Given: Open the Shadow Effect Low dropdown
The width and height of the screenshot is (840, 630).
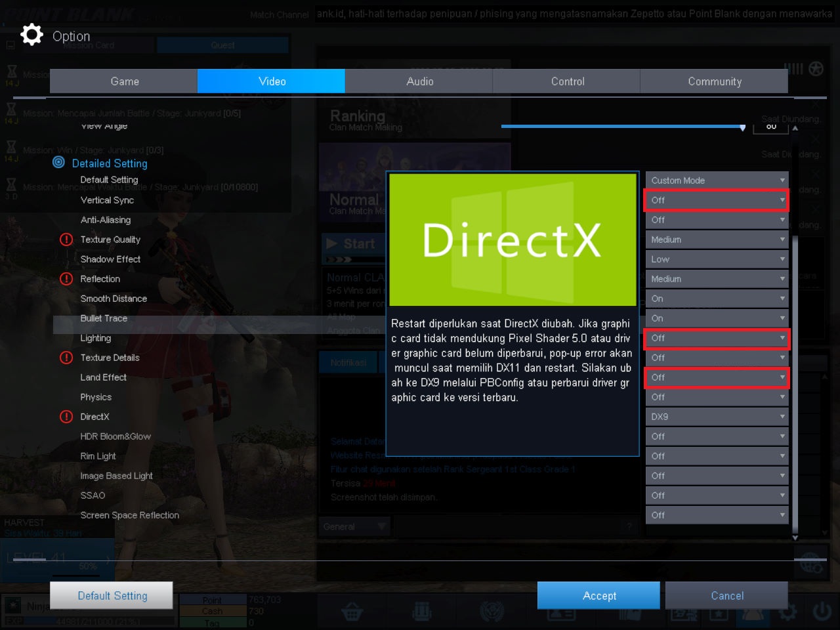Looking at the screenshot, I should point(717,259).
